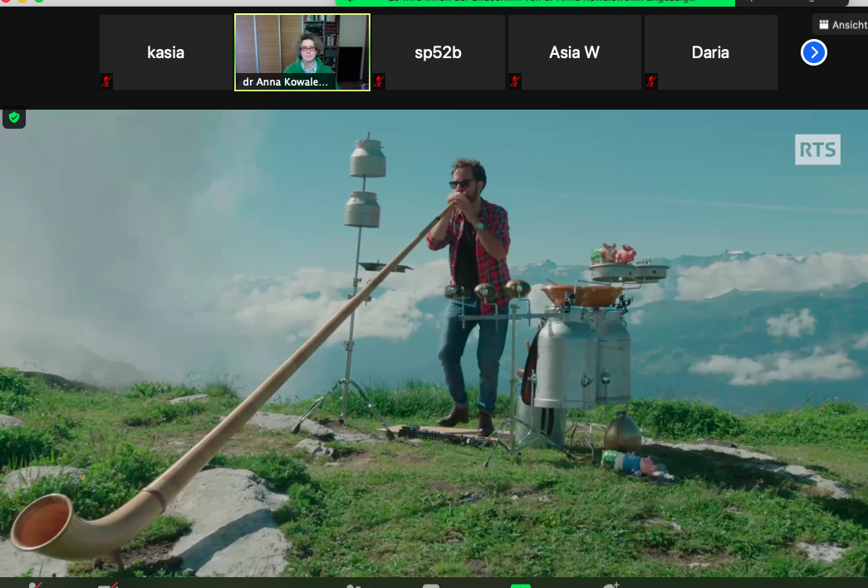Click Daria's muted microphone icon

pos(651,81)
